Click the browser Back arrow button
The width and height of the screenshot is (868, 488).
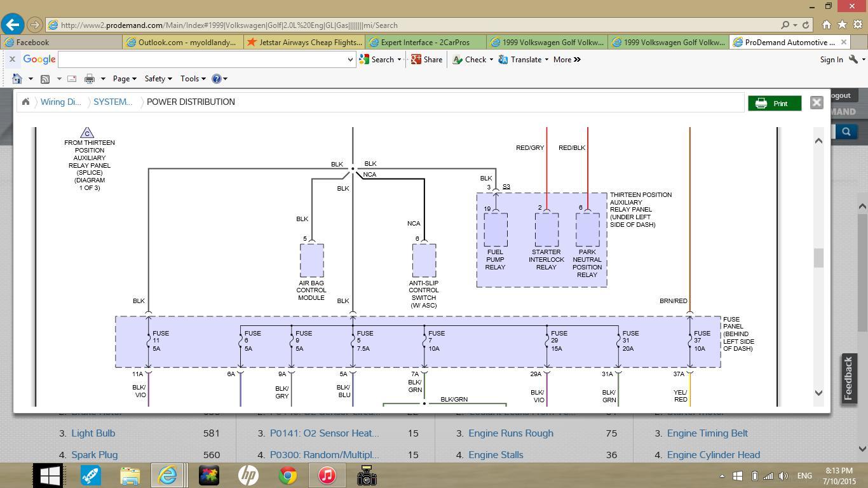[13, 25]
